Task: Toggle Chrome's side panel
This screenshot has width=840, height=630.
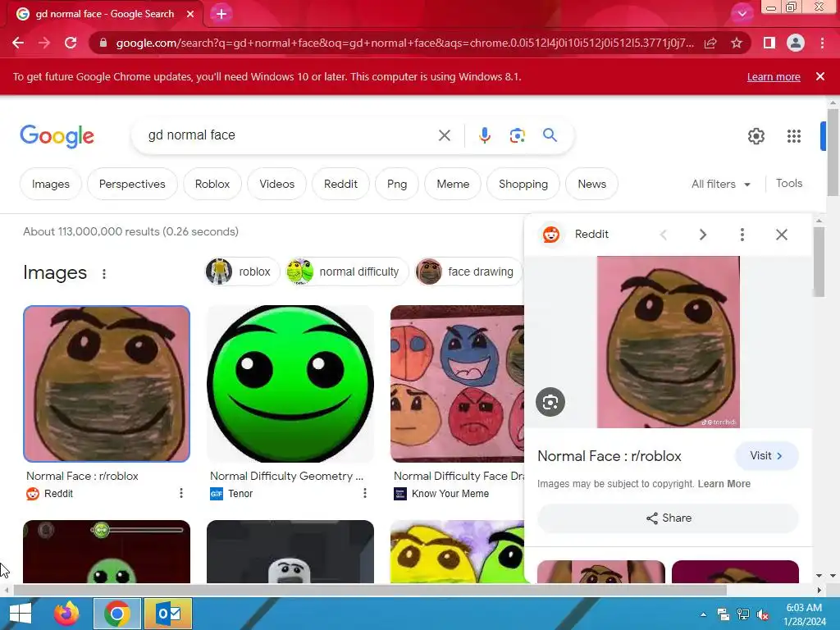Action: coord(769,43)
